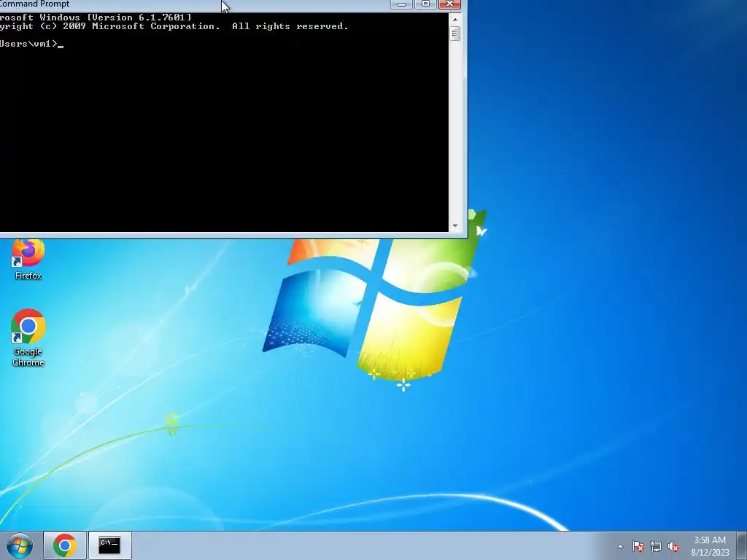
Task: Minimize the Command Prompt window
Action: [x=402, y=4]
